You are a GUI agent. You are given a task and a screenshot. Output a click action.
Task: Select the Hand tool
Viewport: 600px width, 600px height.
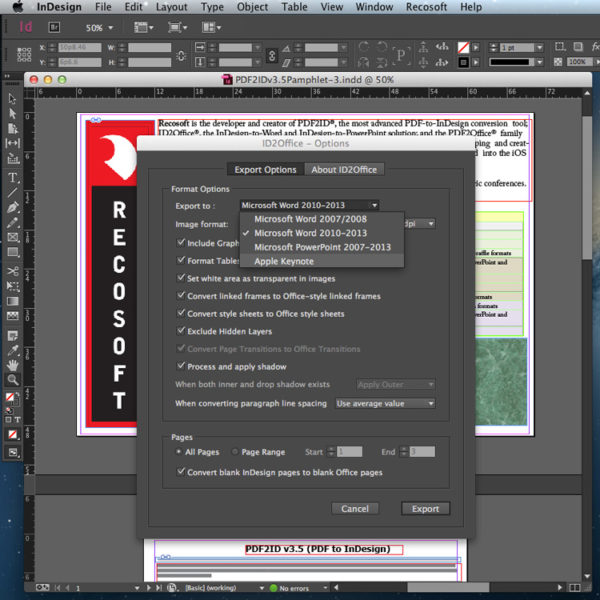(x=13, y=366)
